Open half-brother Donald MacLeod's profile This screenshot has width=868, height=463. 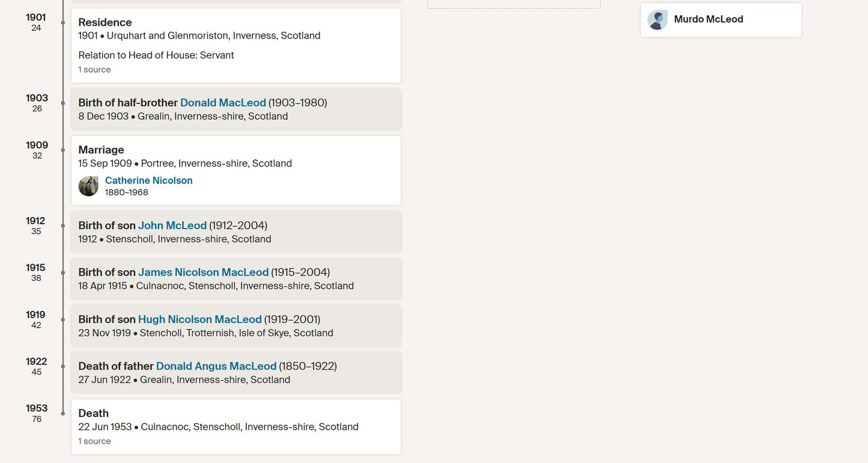pos(223,103)
